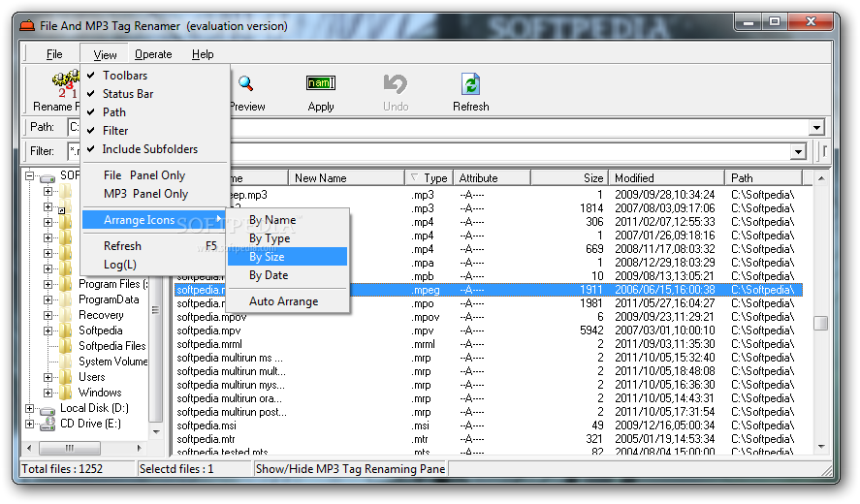Select the softpedia.mrml file row
Viewport: 860px width, 504px height.
click(x=488, y=344)
